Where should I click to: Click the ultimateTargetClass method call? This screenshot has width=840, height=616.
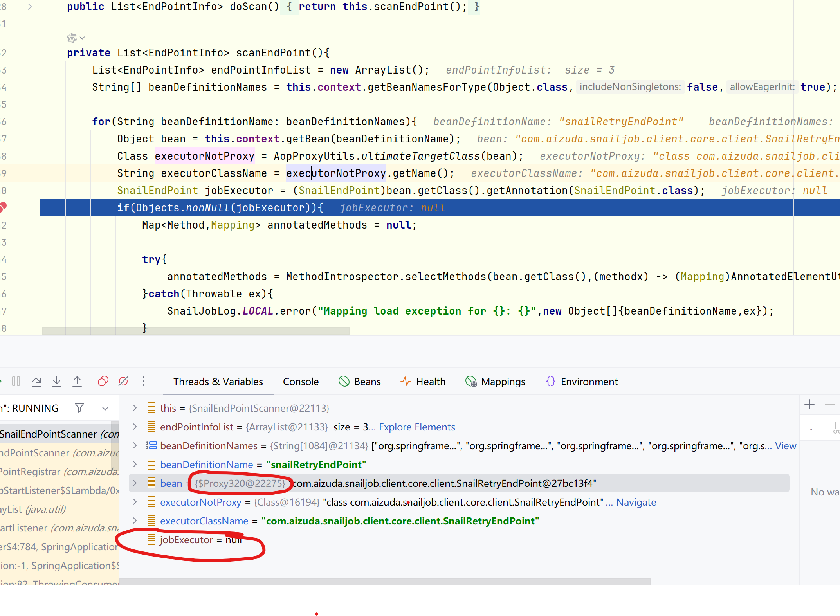[x=420, y=156]
